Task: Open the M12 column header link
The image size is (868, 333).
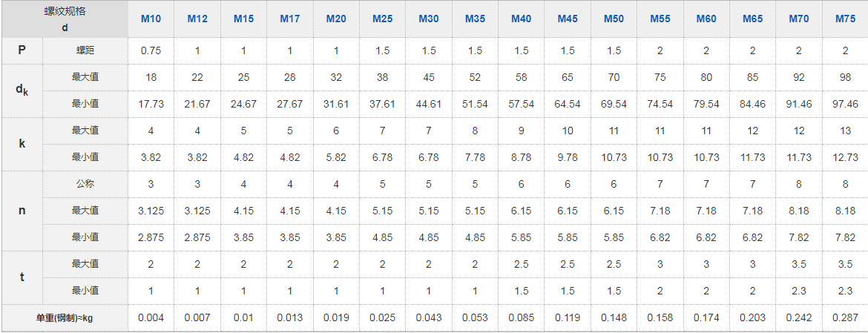Action: (197, 19)
